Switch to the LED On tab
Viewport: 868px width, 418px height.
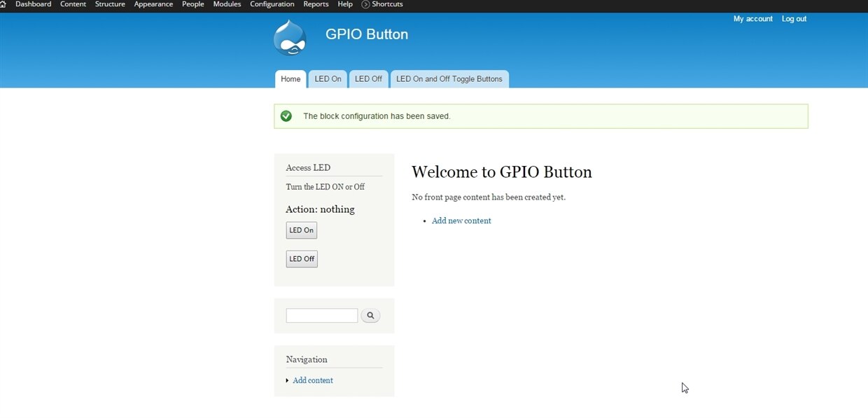pyautogui.click(x=328, y=79)
